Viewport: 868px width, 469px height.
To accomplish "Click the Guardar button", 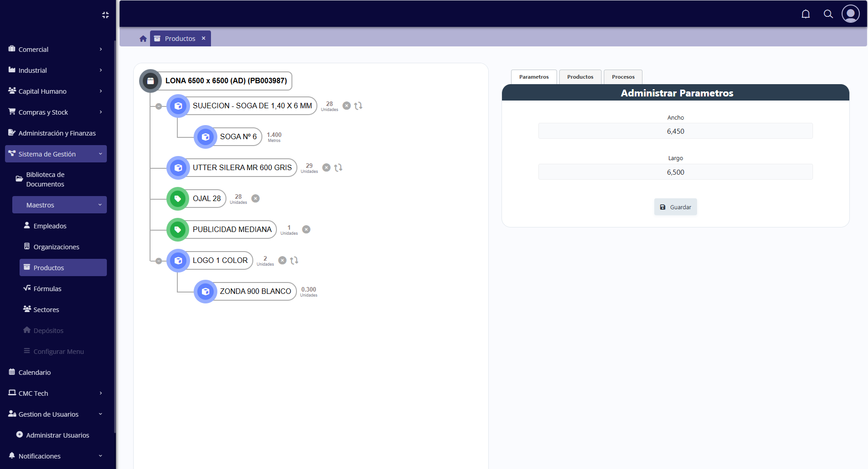I will coord(675,207).
